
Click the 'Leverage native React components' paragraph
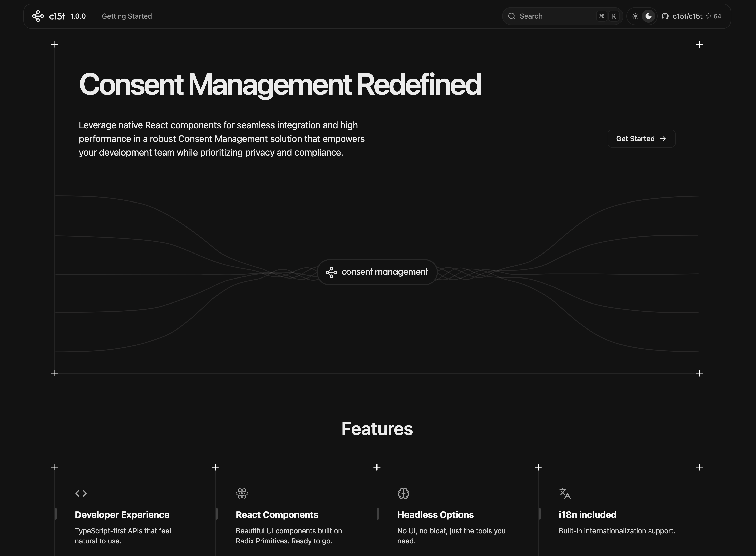pyautogui.click(x=222, y=139)
